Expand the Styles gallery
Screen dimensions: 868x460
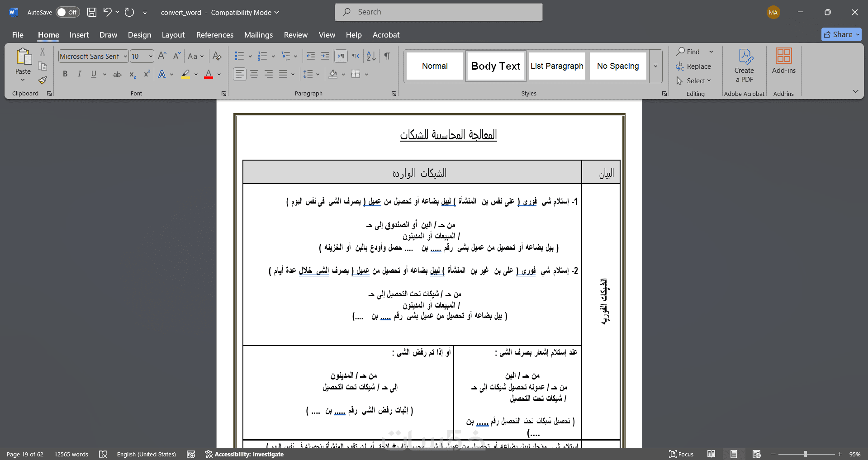click(x=655, y=66)
